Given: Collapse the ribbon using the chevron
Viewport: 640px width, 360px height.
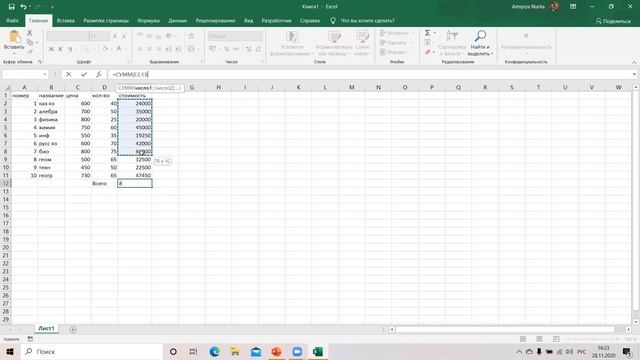Looking at the screenshot, I should [634, 62].
